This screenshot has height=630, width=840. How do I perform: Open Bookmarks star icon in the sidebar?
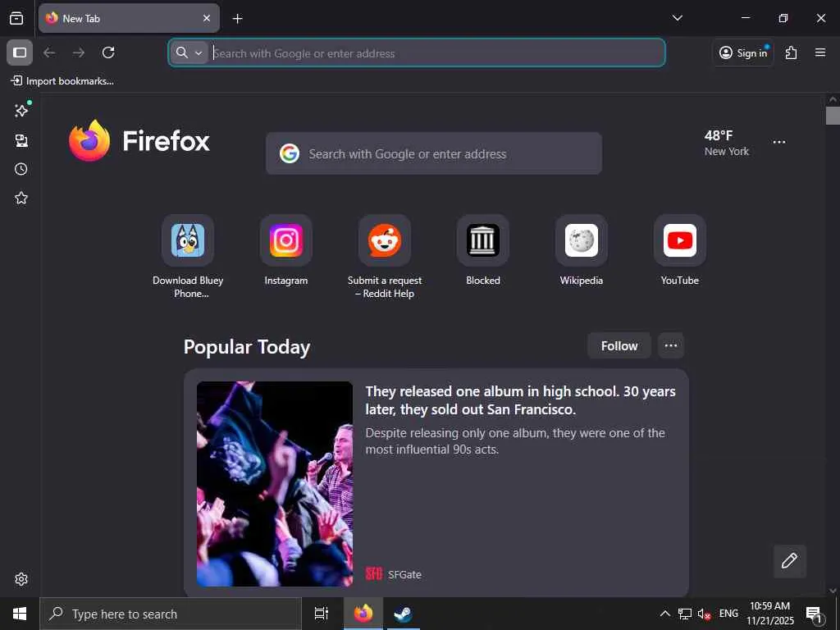(21, 199)
